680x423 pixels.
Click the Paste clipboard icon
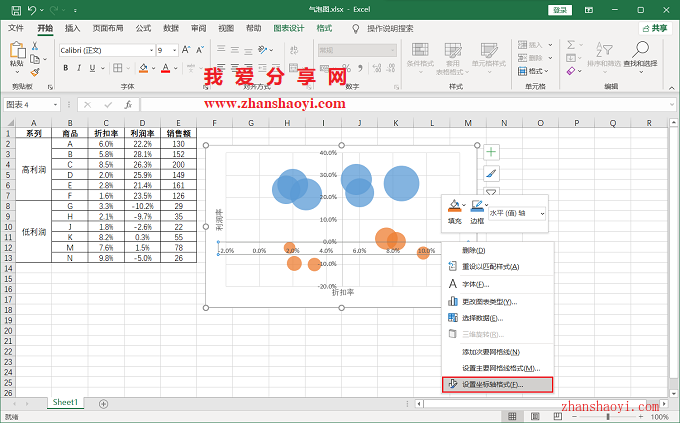pyautogui.click(x=17, y=50)
